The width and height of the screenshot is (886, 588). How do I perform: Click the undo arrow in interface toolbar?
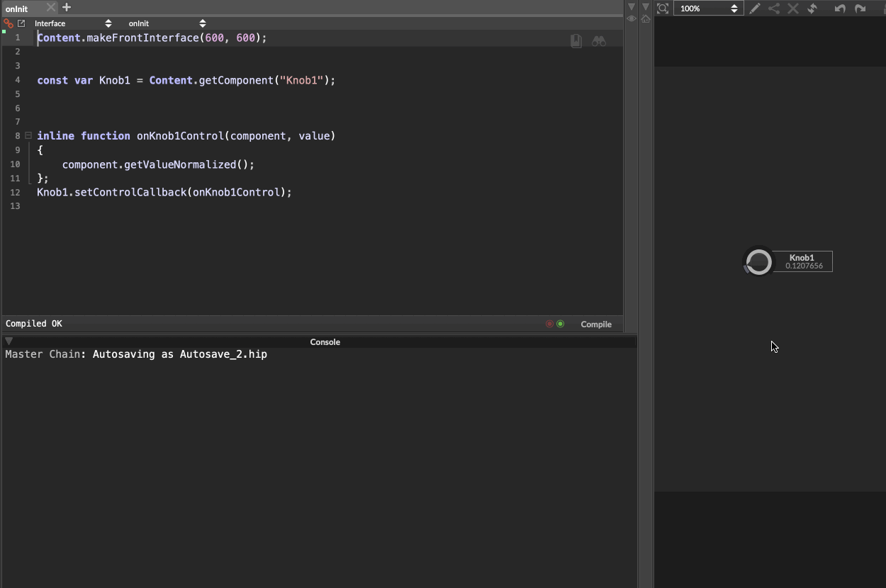840,9
